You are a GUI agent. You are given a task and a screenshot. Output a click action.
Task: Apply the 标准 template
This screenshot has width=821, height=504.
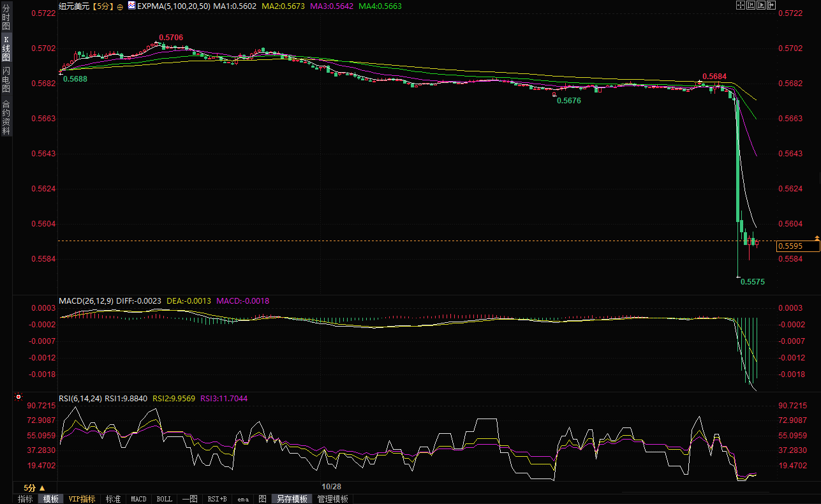tap(113, 499)
